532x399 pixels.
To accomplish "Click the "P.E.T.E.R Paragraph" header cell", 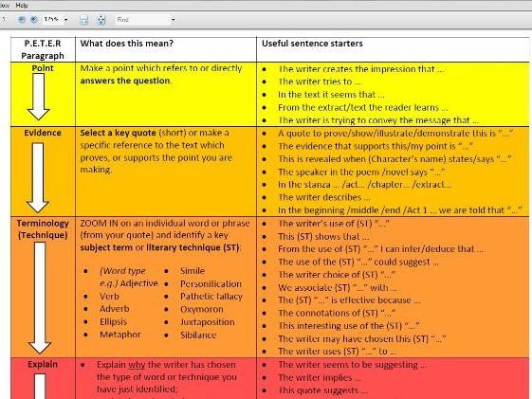I will point(43,49).
